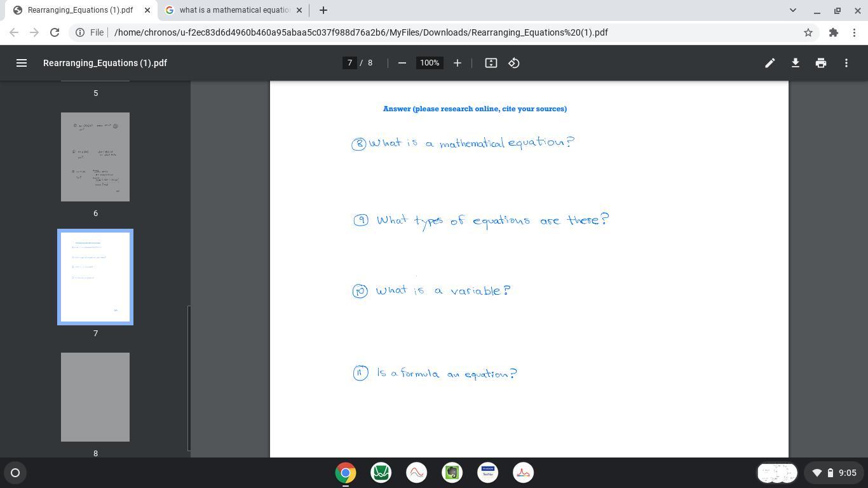Viewport: 868px width, 488px height.
Task: Close the 'what is a mathematical equation' tab
Action: point(299,10)
